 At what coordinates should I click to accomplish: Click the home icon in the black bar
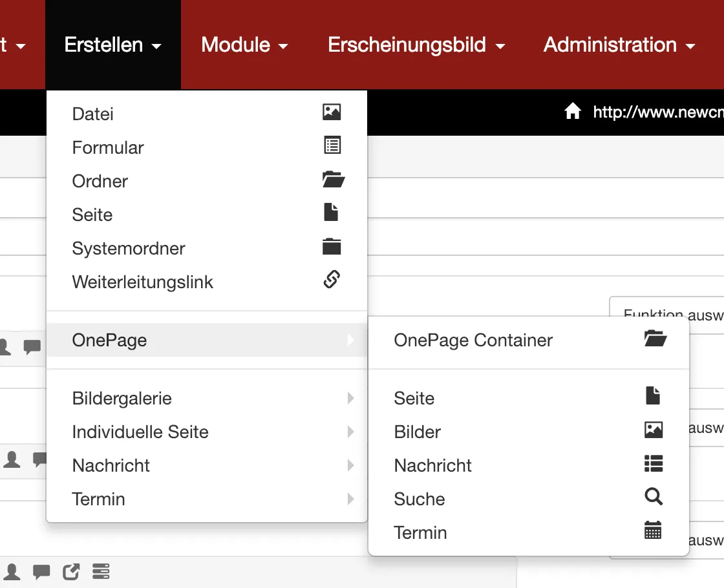(x=573, y=112)
